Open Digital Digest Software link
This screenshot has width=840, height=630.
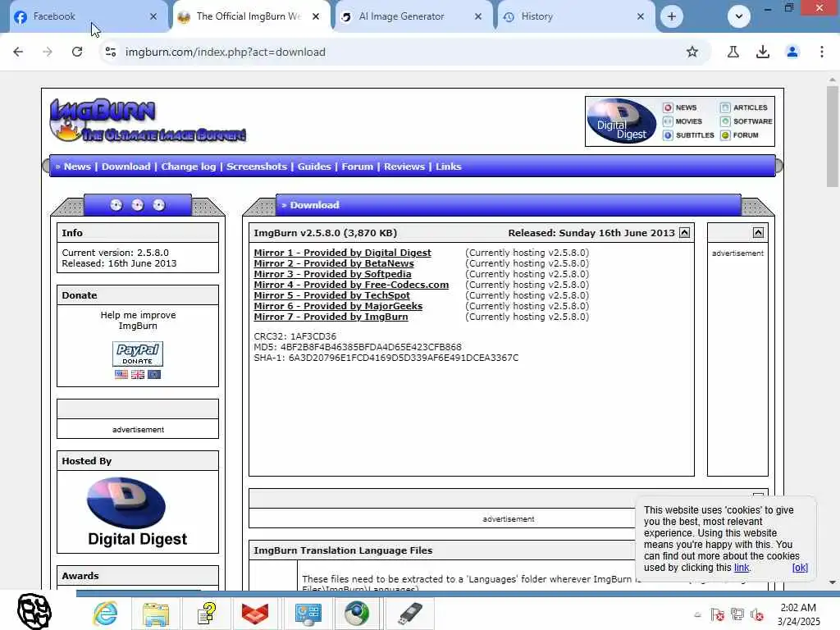(746, 121)
